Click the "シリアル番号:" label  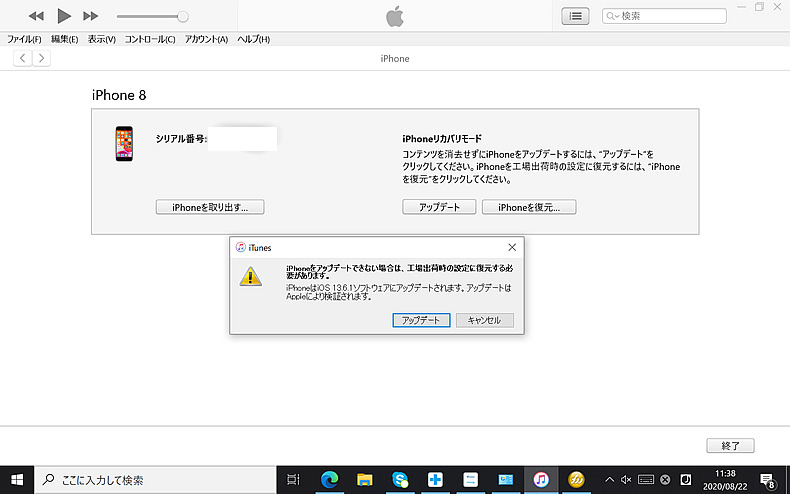tap(181, 139)
